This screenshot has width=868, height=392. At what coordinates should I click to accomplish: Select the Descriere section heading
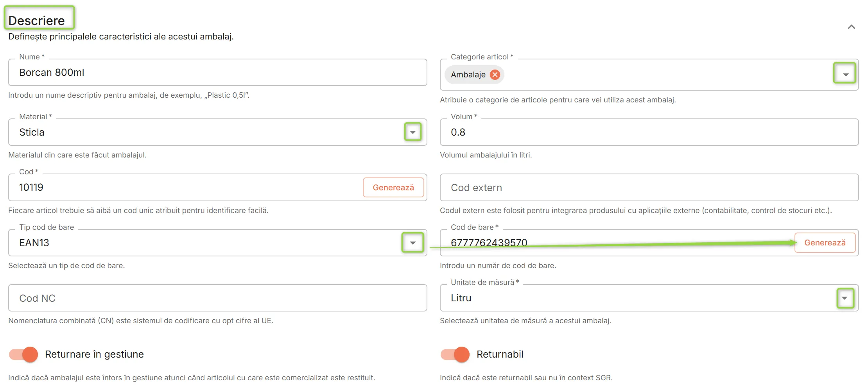36,21
